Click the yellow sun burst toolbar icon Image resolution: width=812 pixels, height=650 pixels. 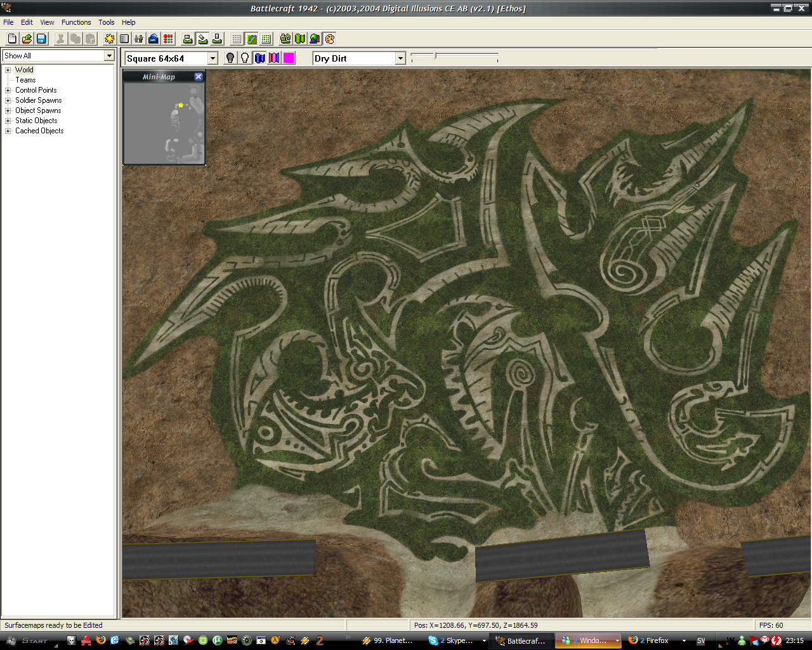[110, 39]
